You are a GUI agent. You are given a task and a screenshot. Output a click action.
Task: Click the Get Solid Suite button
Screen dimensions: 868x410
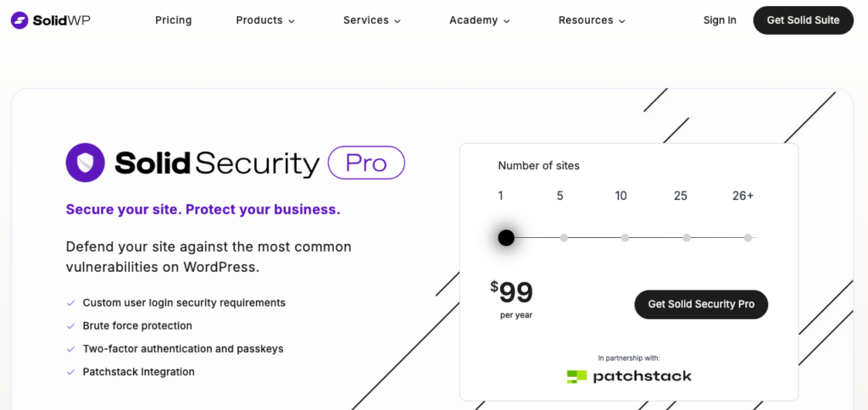[x=803, y=20]
